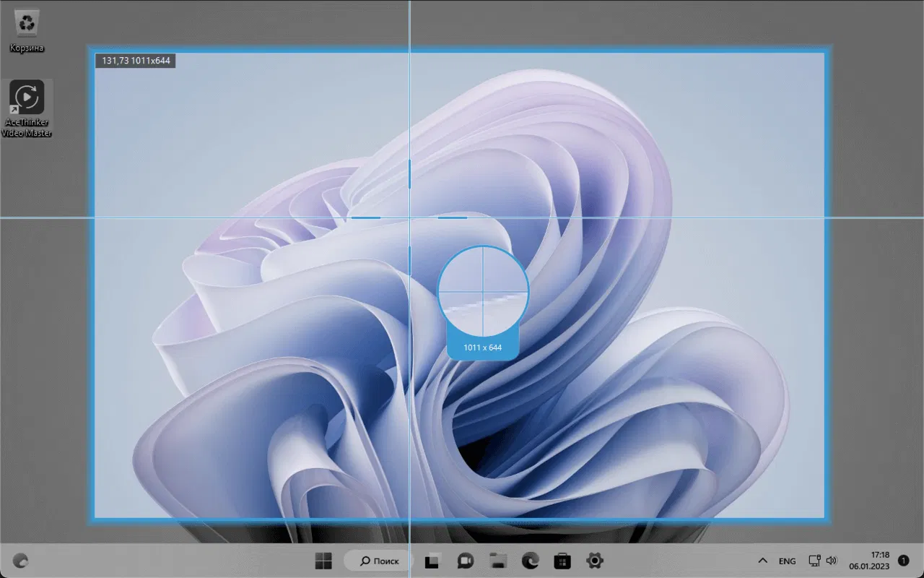Open Settings gear on the taskbar
This screenshot has width=924, height=578.
click(595, 561)
